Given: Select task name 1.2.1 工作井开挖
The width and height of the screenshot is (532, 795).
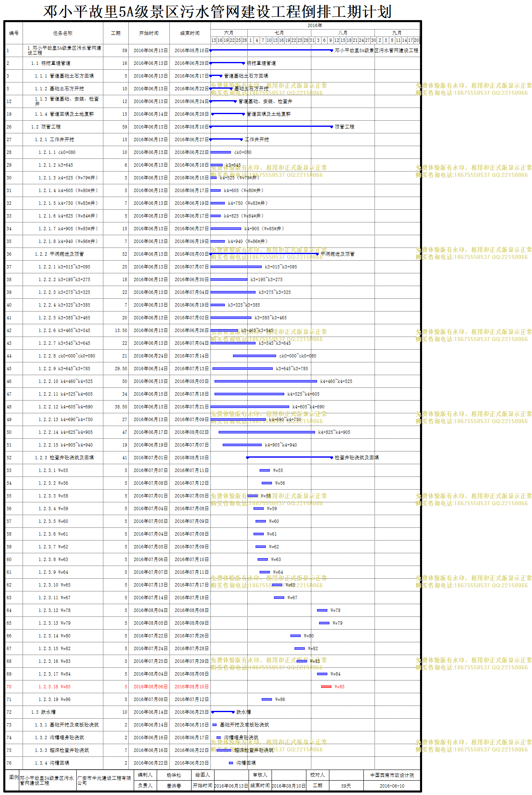Looking at the screenshot, I should tap(55, 140).
